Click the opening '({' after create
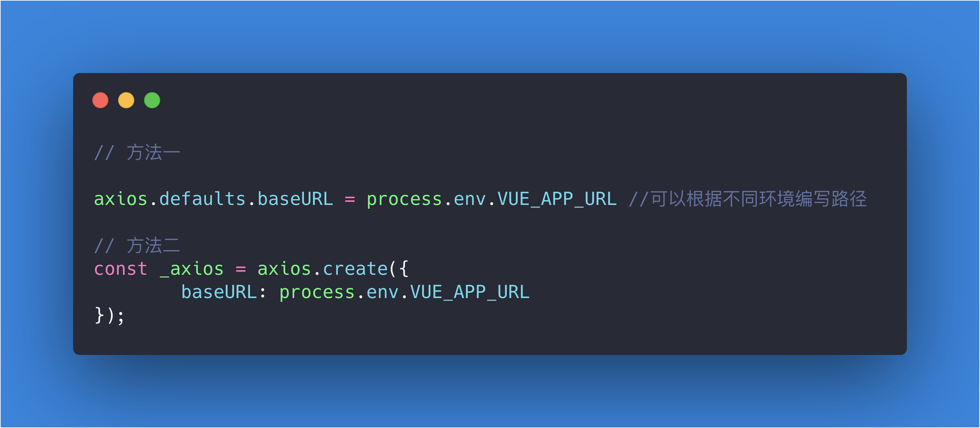This screenshot has width=980, height=428. coord(399,269)
